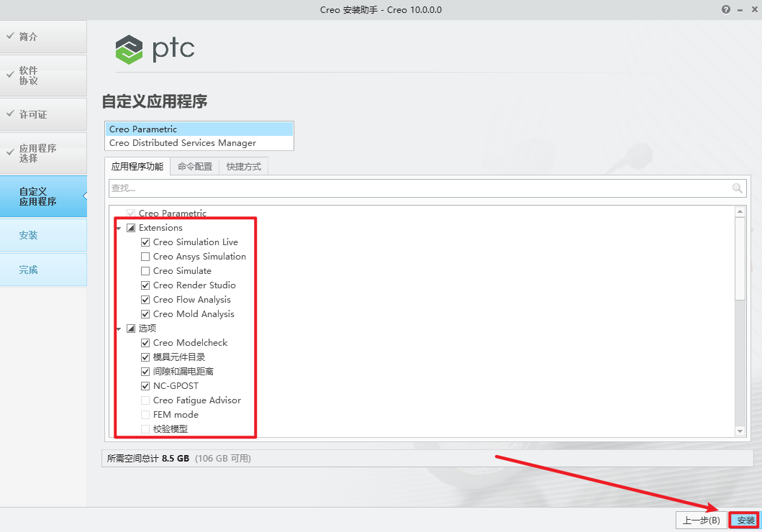Collapse the Extensions tree node

click(118, 227)
